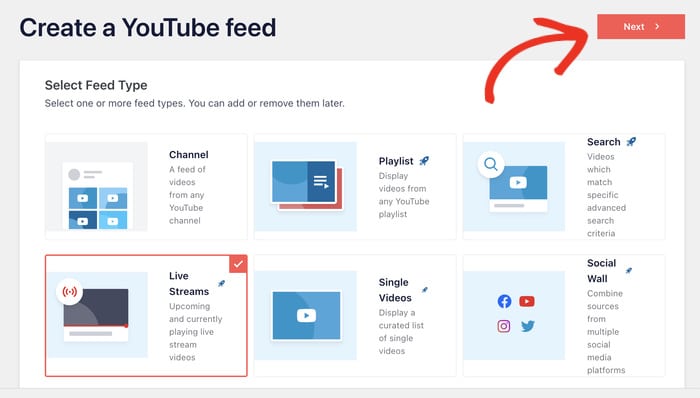
Task: Click the Playlist feed illustration thumbnail
Action: pos(306,187)
